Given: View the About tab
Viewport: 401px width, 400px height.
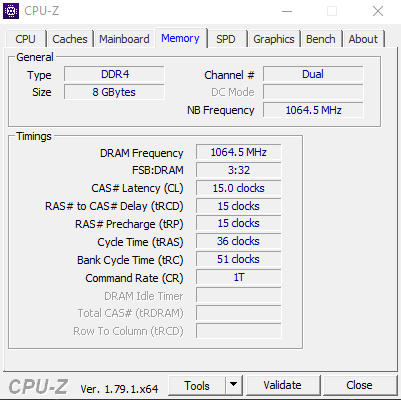Looking at the screenshot, I should 363,39.
